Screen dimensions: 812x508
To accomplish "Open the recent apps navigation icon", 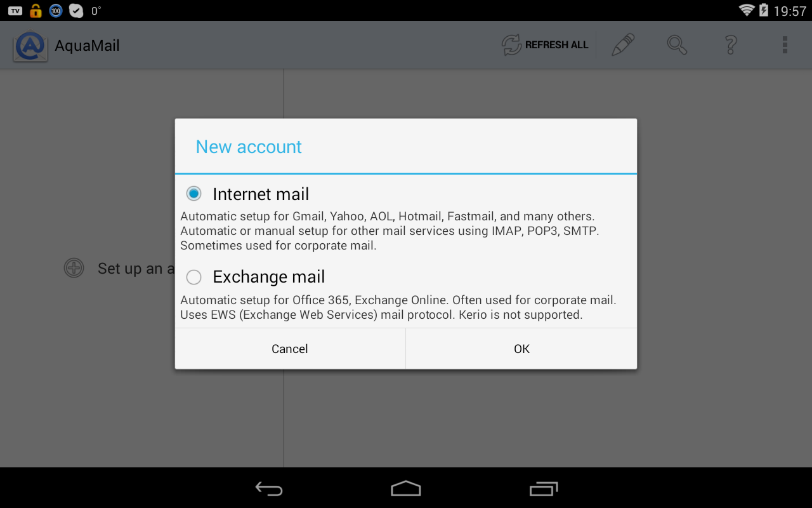I will point(544,488).
